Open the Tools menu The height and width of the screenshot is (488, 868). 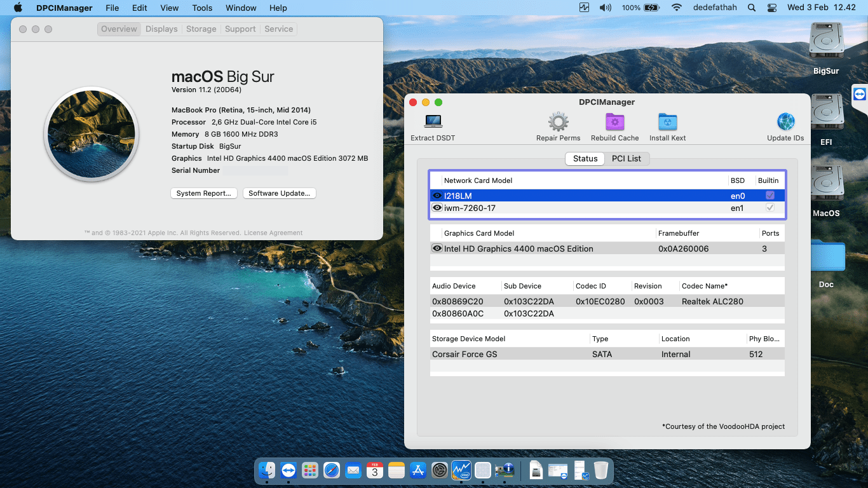click(201, 8)
